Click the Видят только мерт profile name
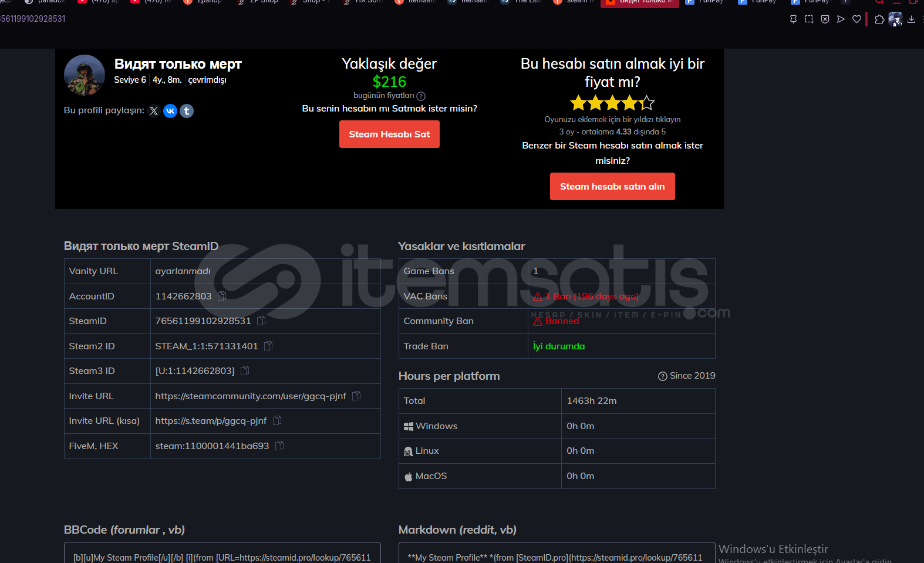The image size is (924, 563). point(178,64)
